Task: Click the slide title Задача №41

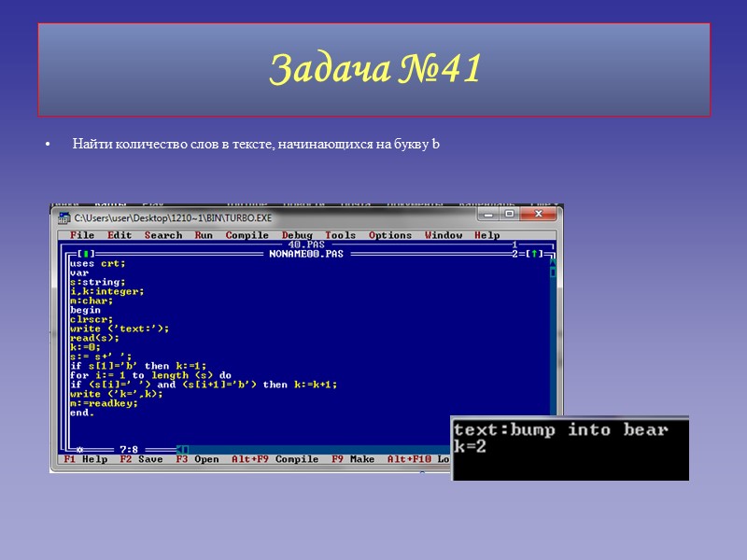Action: tap(374, 69)
